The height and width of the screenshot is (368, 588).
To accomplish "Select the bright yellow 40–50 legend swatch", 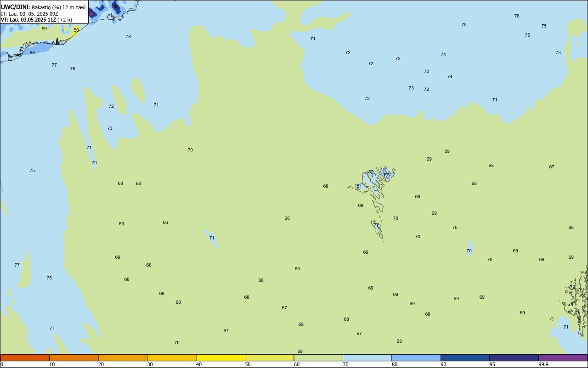I will pyautogui.click(x=220, y=357).
